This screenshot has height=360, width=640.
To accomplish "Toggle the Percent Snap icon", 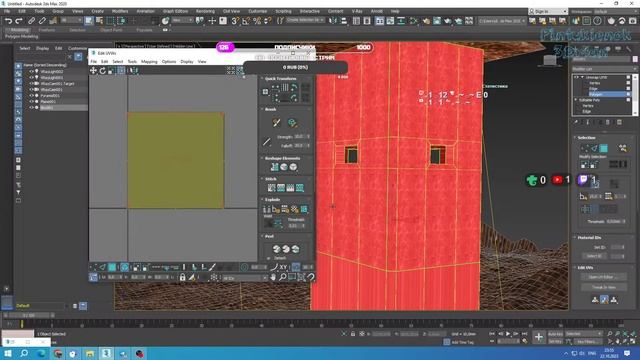I will coord(257,20).
